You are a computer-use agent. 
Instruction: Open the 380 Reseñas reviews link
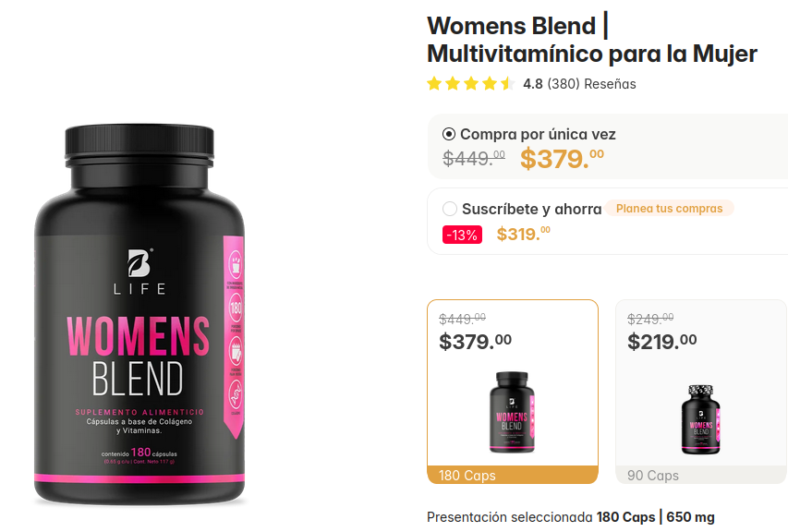click(x=591, y=84)
